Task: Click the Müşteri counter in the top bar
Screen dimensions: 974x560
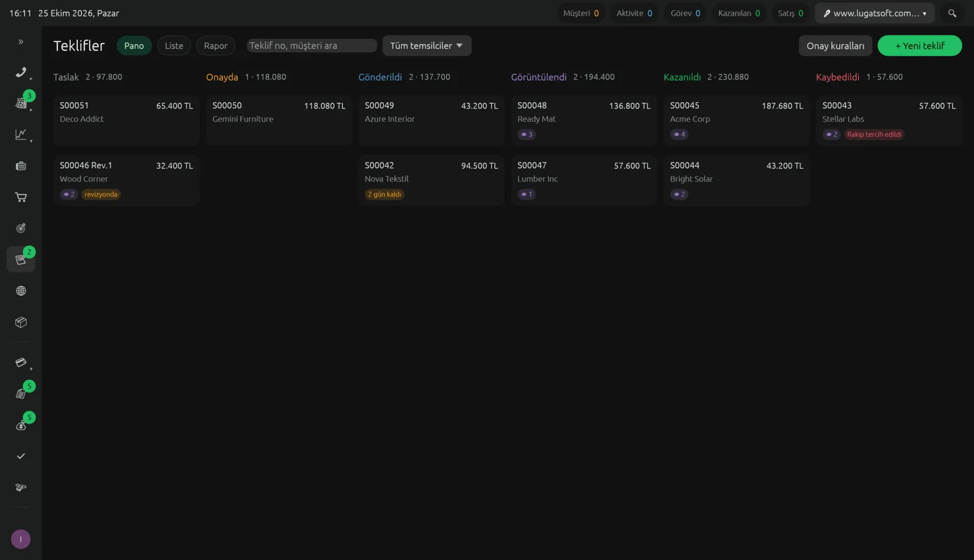Action: click(x=581, y=13)
